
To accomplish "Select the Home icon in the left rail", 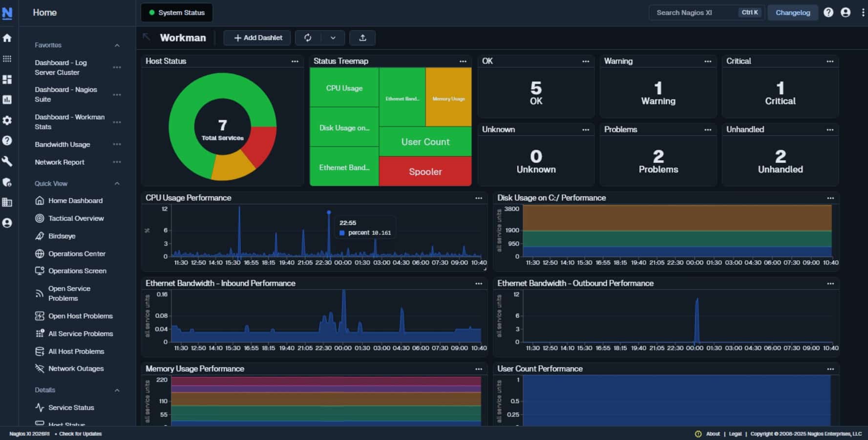I will coord(7,37).
